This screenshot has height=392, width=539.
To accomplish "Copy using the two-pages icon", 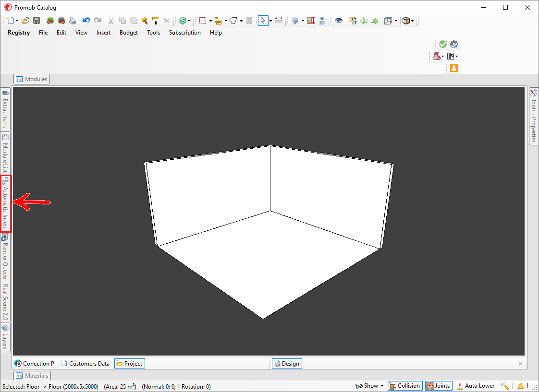I will pos(122,21).
